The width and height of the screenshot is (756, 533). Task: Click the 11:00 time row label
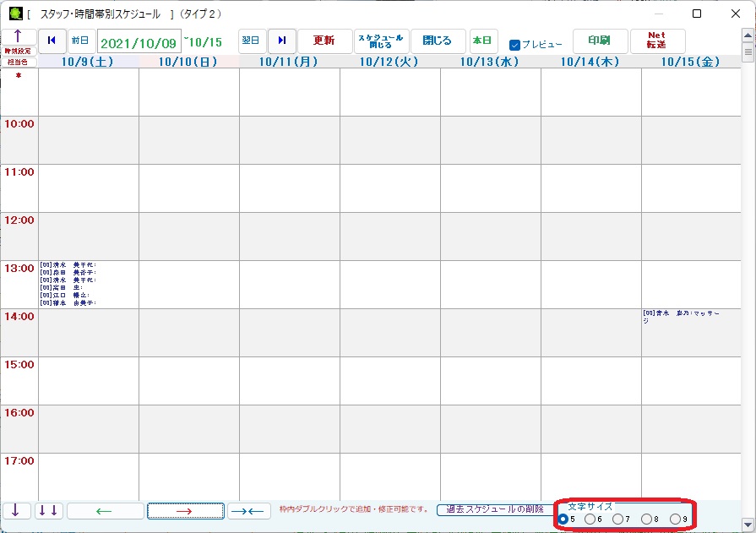(19, 172)
